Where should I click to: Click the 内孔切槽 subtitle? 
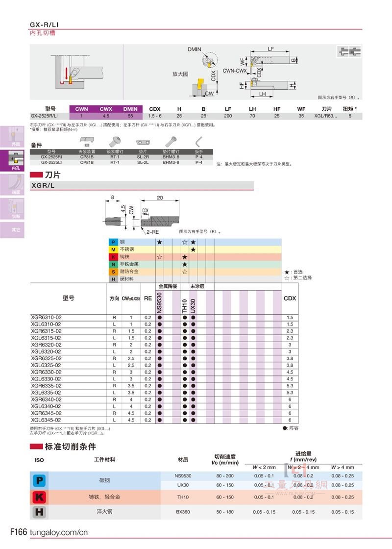(42, 33)
